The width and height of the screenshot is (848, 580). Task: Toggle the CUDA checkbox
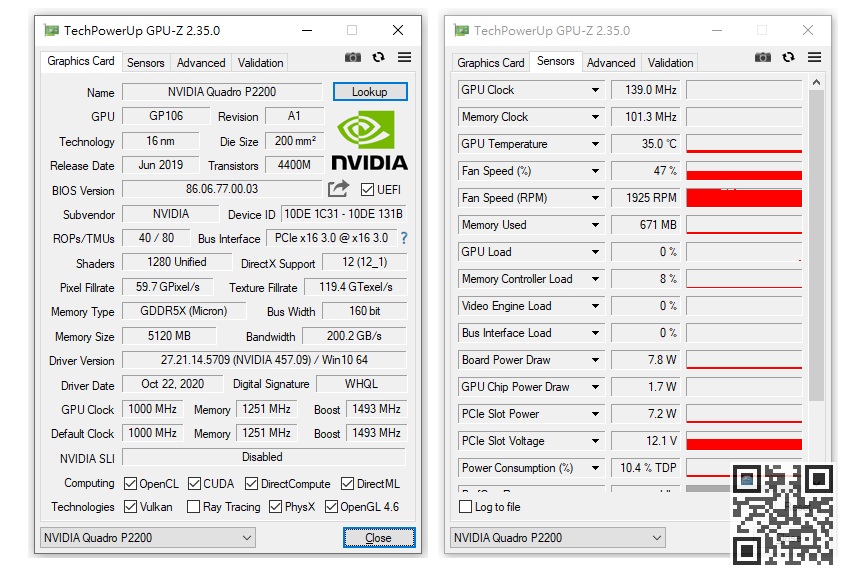tap(194, 483)
